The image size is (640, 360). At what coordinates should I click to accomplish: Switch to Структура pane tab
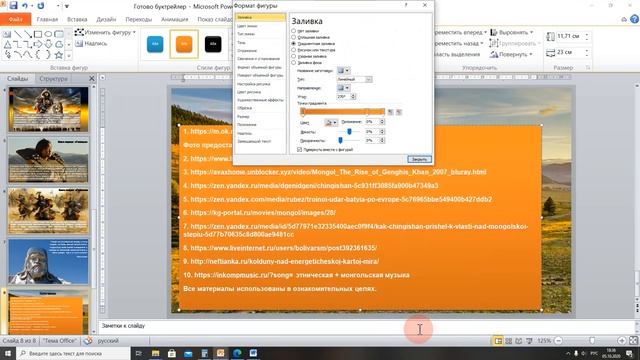[x=53, y=78]
